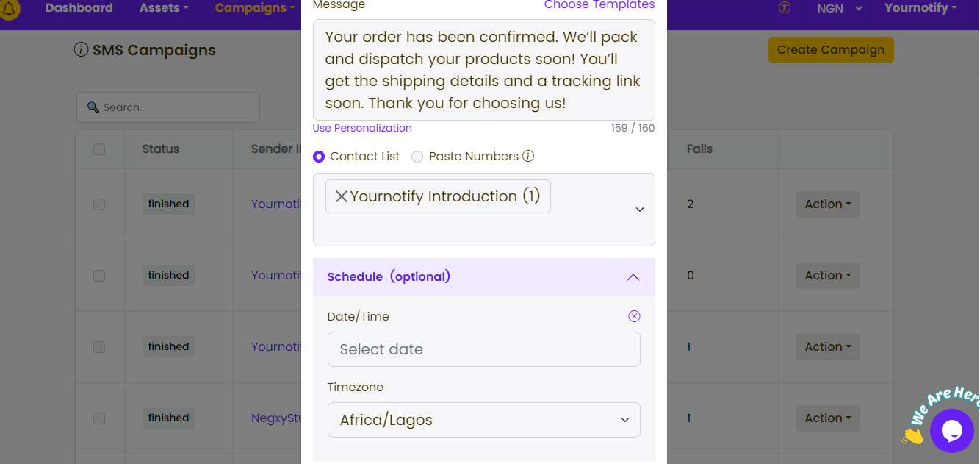The height and width of the screenshot is (464, 980).
Task: Remove Yournotify Introduction tag with X
Action: (x=342, y=196)
